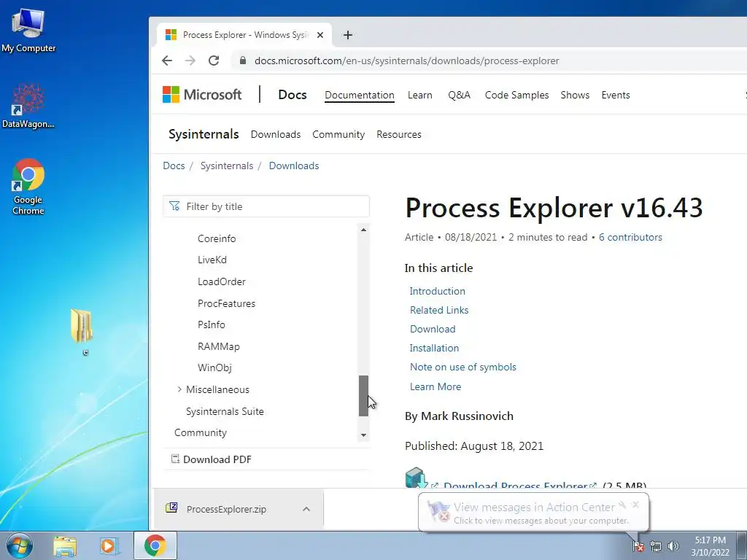The height and width of the screenshot is (560, 747).
Task: Expand the Miscellaneous tree section
Action: pos(179,389)
